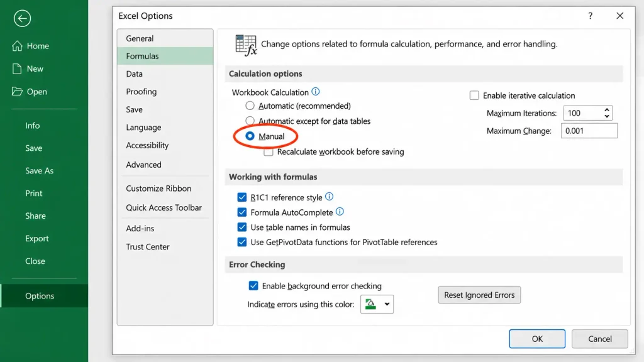Disable background error checking checkbox

tap(253, 286)
